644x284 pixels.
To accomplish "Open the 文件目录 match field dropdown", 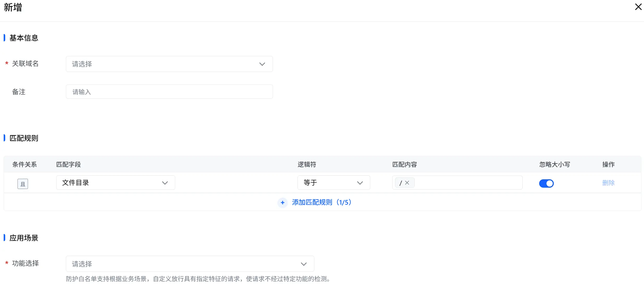I will coord(116,182).
